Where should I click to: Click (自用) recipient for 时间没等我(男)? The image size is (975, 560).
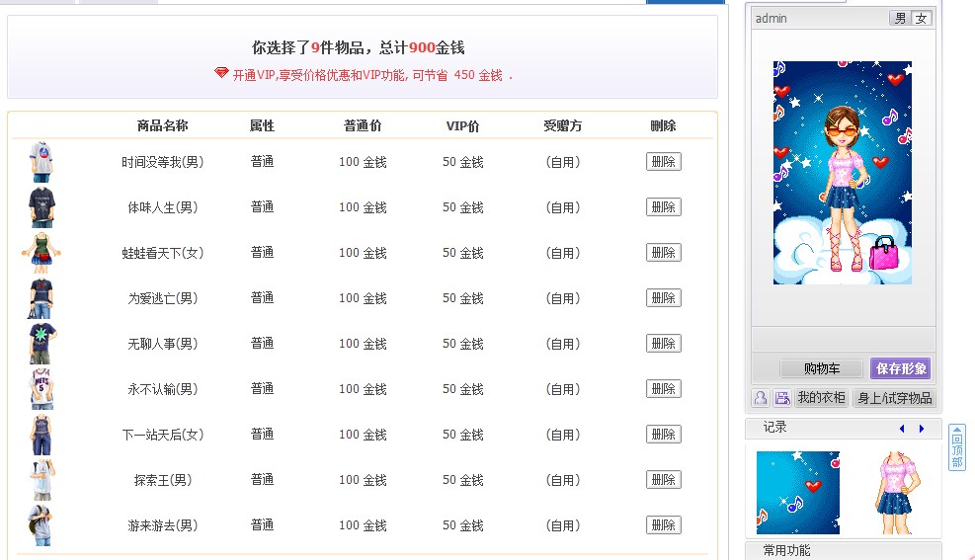[563, 162]
